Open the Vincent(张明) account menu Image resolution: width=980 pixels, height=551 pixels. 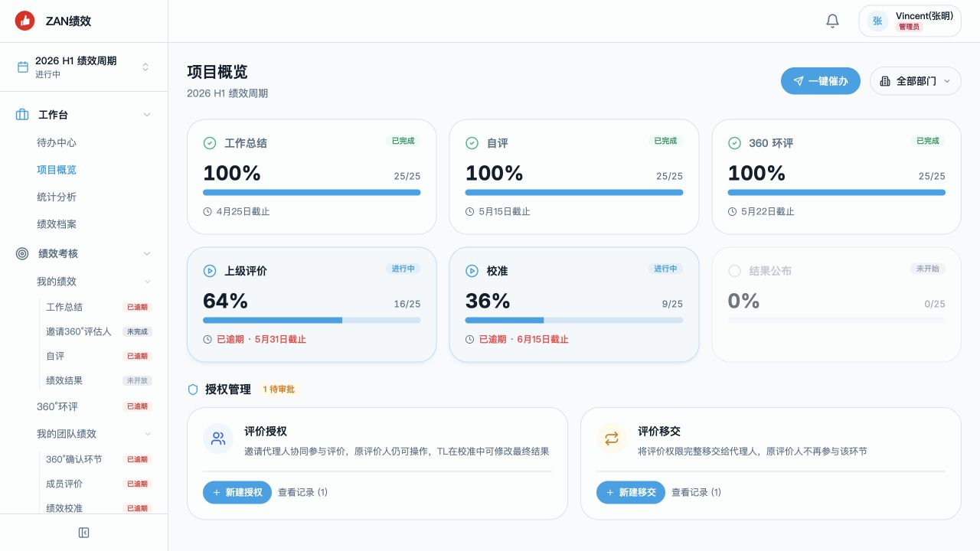pyautogui.click(x=910, y=21)
